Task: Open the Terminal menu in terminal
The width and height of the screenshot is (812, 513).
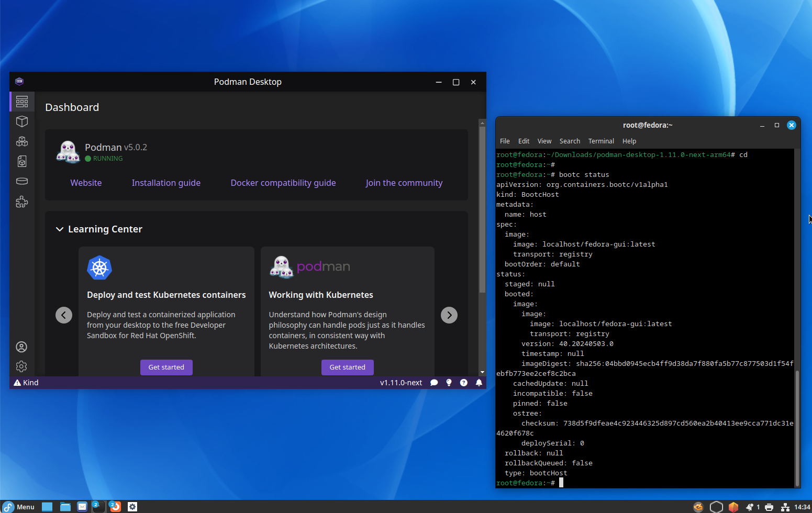Action: [x=600, y=141]
